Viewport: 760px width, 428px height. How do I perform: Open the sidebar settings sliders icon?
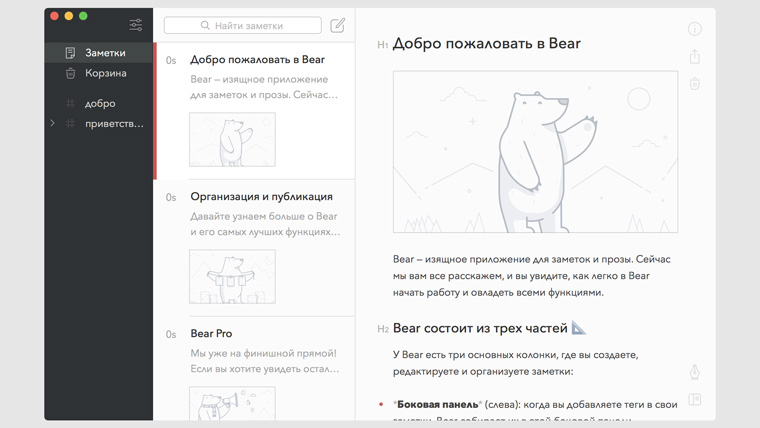tap(136, 25)
